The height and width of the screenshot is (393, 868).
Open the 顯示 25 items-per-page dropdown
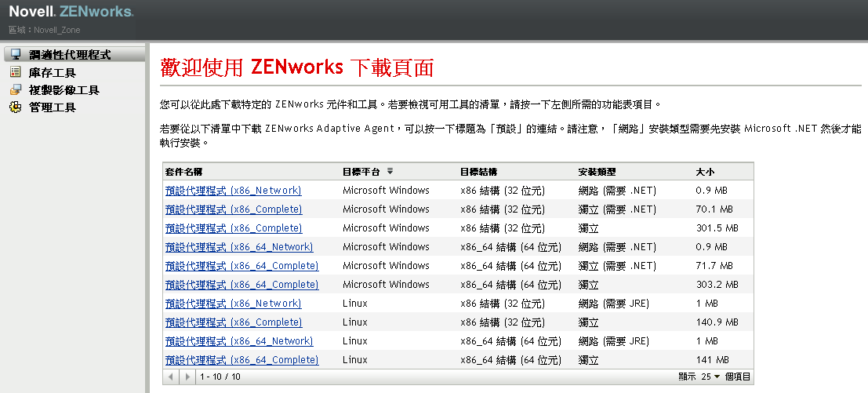click(711, 377)
